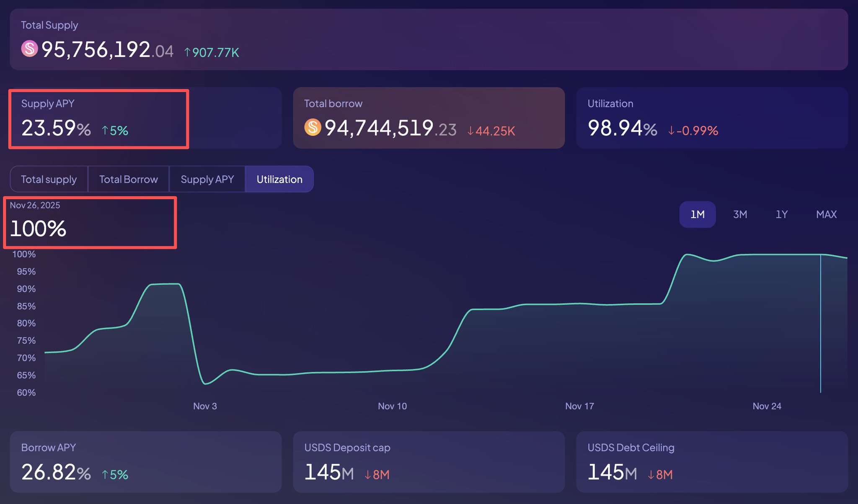Image resolution: width=858 pixels, height=504 pixels.
Task: Choose the 1Y time range
Action: click(781, 214)
